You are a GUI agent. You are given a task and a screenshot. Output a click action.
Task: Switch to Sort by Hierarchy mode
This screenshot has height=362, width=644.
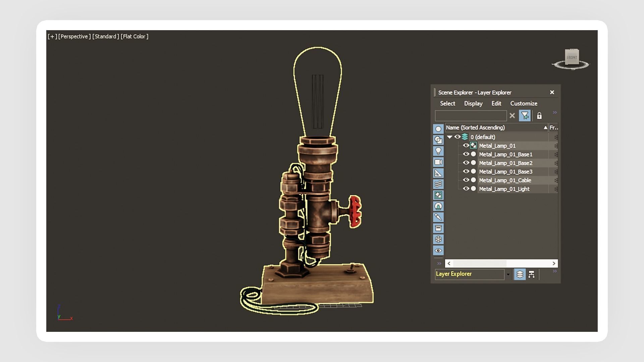pos(531,275)
